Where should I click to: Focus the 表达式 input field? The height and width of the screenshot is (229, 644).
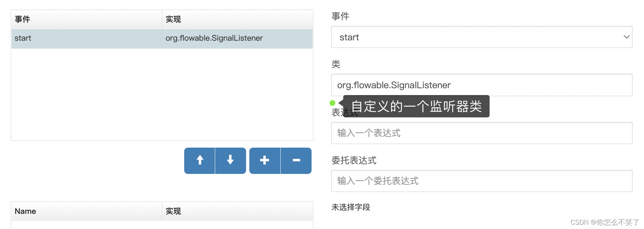[x=481, y=133]
